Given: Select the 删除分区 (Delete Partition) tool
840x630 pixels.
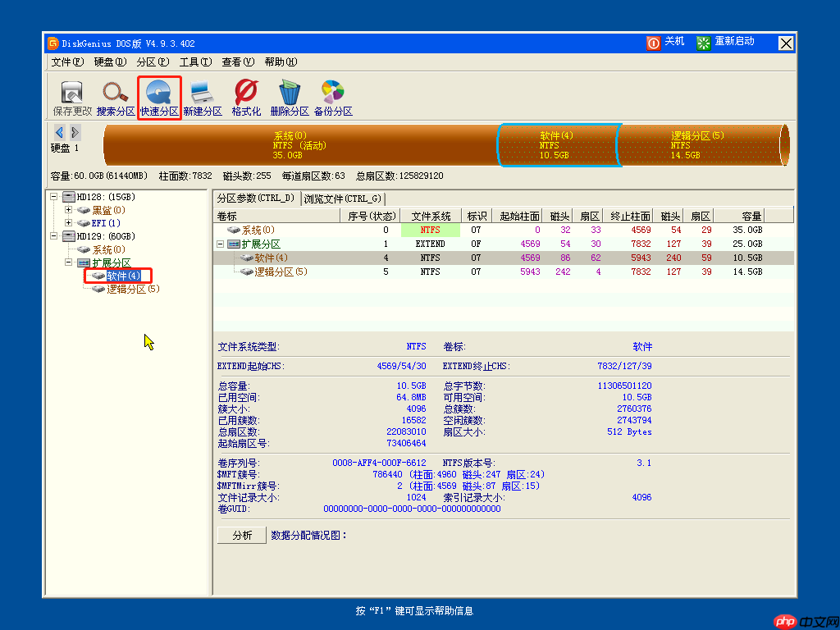Looking at the screenshot, I should pyautogui.click(x=290, y=94).
